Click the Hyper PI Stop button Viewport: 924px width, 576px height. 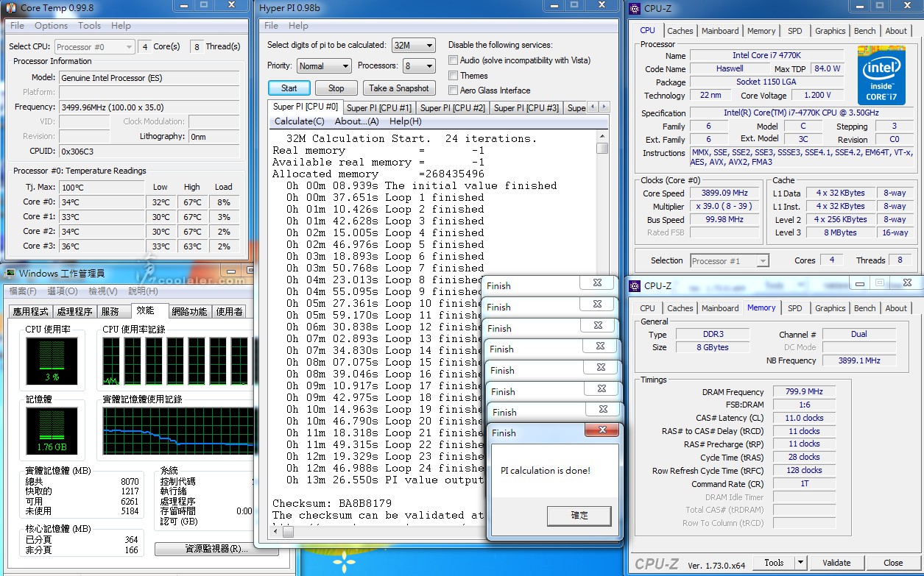pyautogui.click(x=336, y=88)
